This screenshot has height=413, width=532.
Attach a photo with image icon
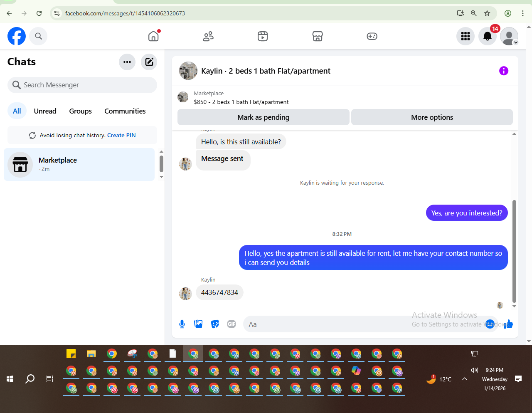(x=198, y=324)
